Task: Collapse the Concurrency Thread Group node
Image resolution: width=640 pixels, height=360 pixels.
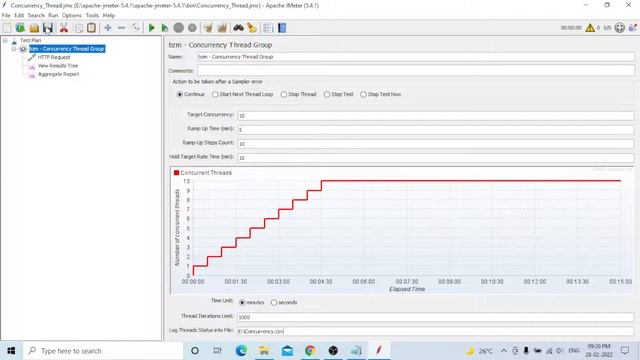Action: [x=14, y=49]
